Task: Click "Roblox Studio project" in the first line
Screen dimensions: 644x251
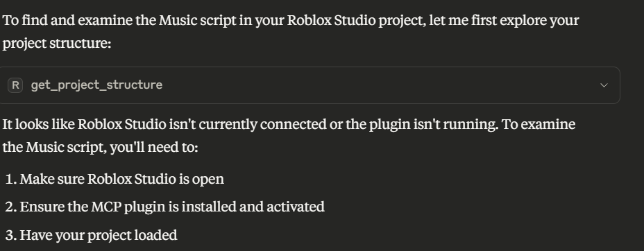Action: (356, 21)
